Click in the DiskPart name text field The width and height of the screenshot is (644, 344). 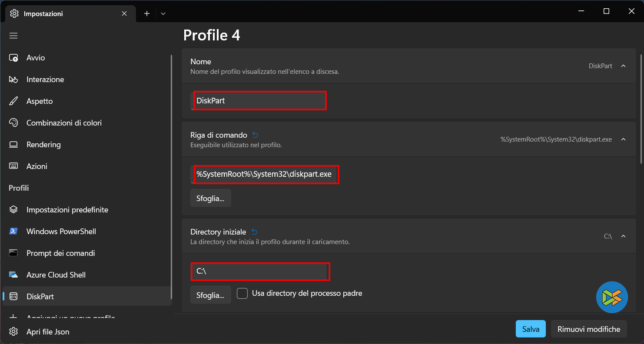tap(259, 101)
